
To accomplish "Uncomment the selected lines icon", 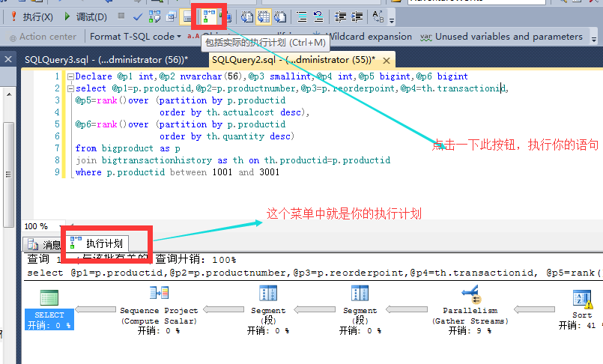I will point(318,16).
